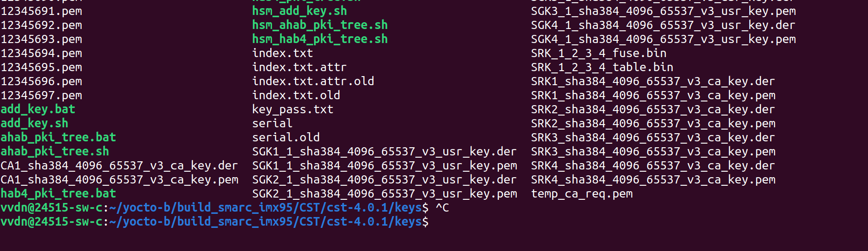Click the ahab_pki_tree.sh filename
This screenshot has height=251, width=868.
(x=54, y=151)
